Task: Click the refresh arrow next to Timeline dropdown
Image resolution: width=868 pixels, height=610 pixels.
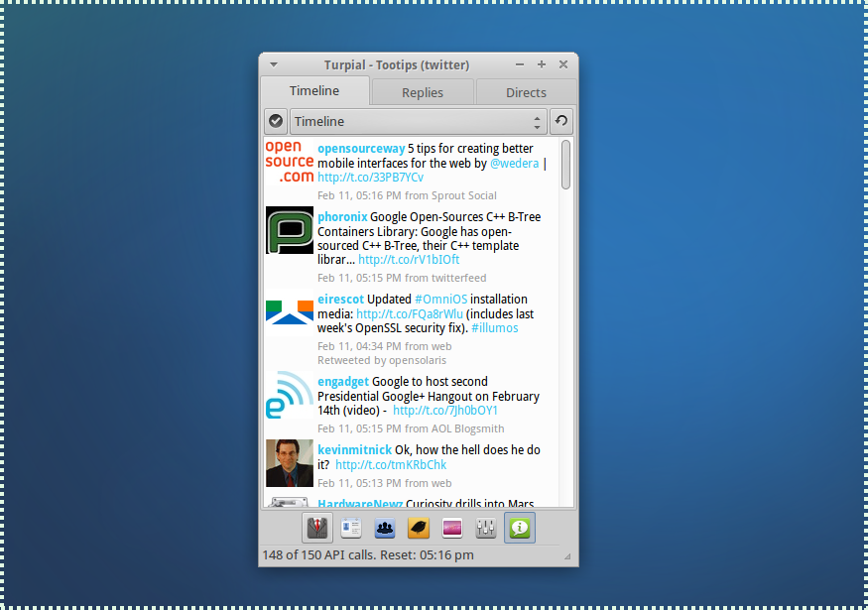Action: click(561, 121)
